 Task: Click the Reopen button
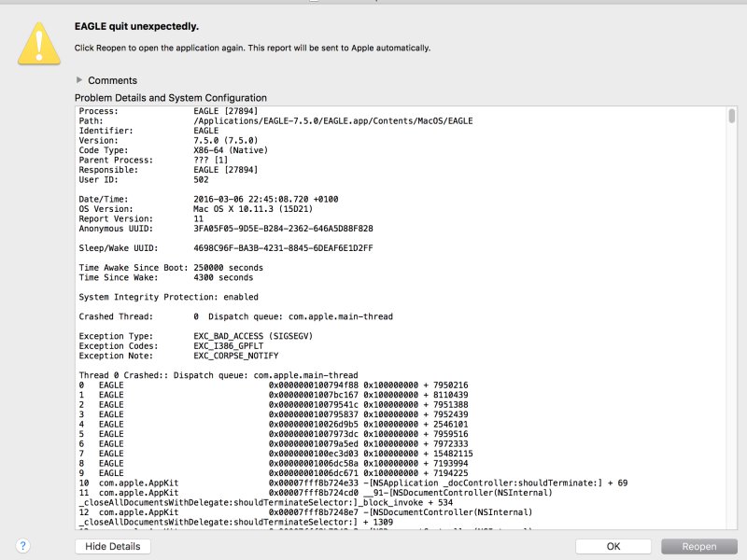[x=698, y=546]
